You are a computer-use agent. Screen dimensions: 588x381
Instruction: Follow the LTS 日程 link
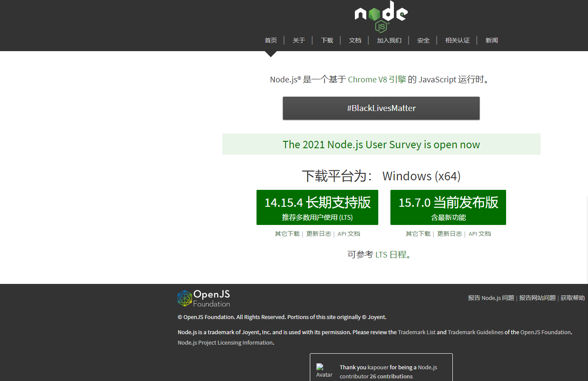[x=391, y=254]
